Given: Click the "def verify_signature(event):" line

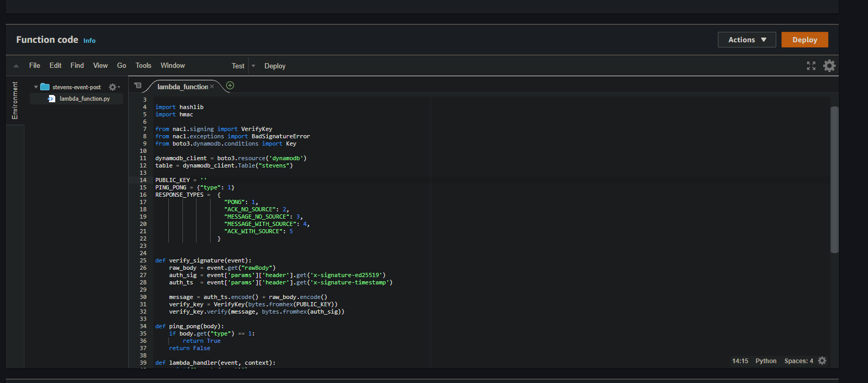Looking at the screenshot, I should coord(203,260).
